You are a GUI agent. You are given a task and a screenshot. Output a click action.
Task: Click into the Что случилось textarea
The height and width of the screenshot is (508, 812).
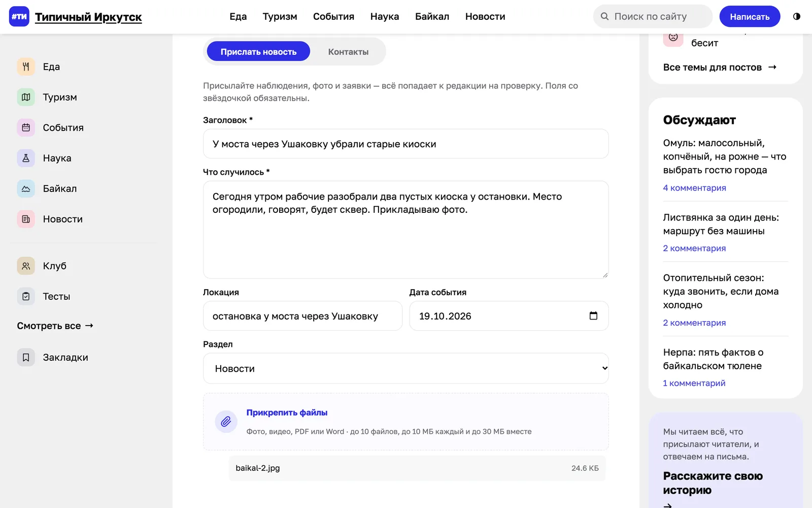coord(405,230)
